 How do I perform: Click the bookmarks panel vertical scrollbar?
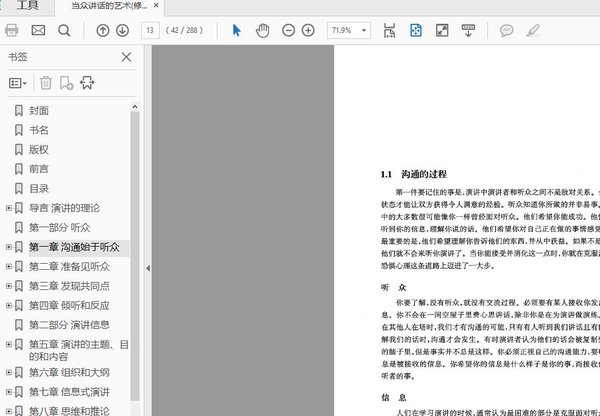pos(135,256)
